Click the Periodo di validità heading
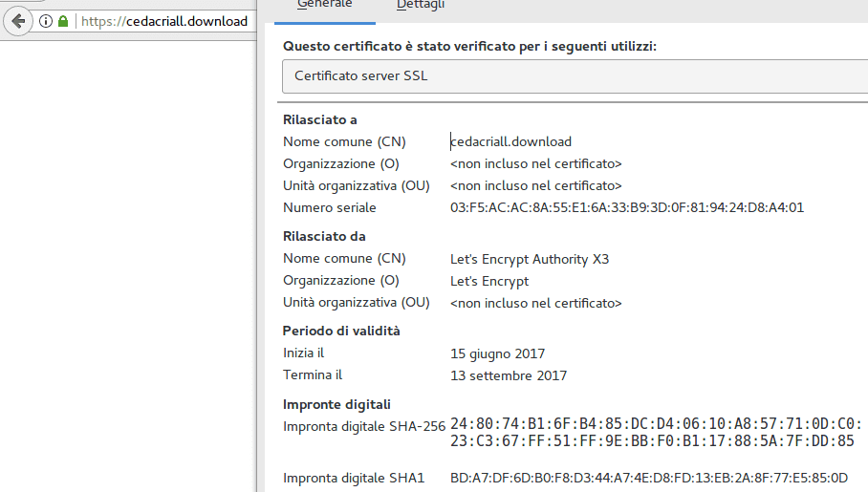 pyautogui.click(x=341, y=331)
